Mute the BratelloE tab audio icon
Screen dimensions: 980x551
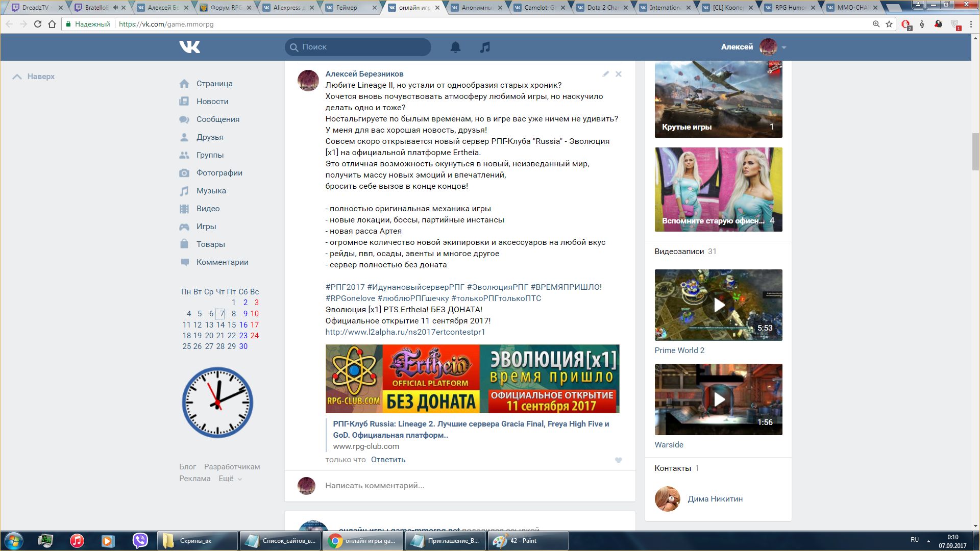[x=115, y=8]
